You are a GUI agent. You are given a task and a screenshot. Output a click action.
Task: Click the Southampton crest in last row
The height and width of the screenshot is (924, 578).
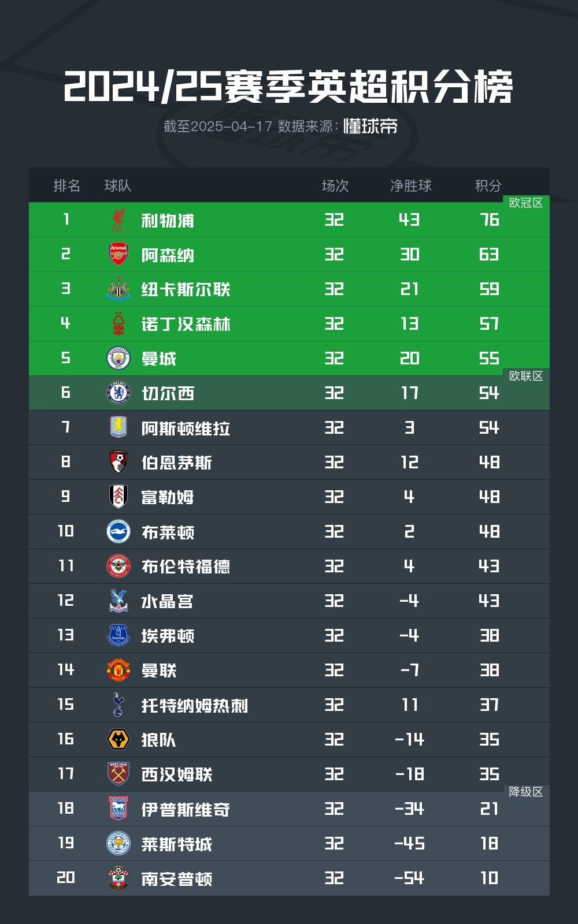[x=118, y=878]
